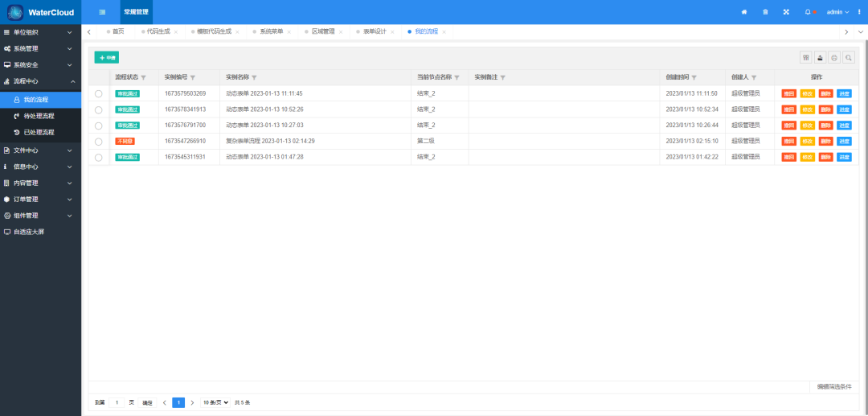Click the home icon in the top header
The width and height of the screenshot is (868, 416).
(x=744, y=12)
